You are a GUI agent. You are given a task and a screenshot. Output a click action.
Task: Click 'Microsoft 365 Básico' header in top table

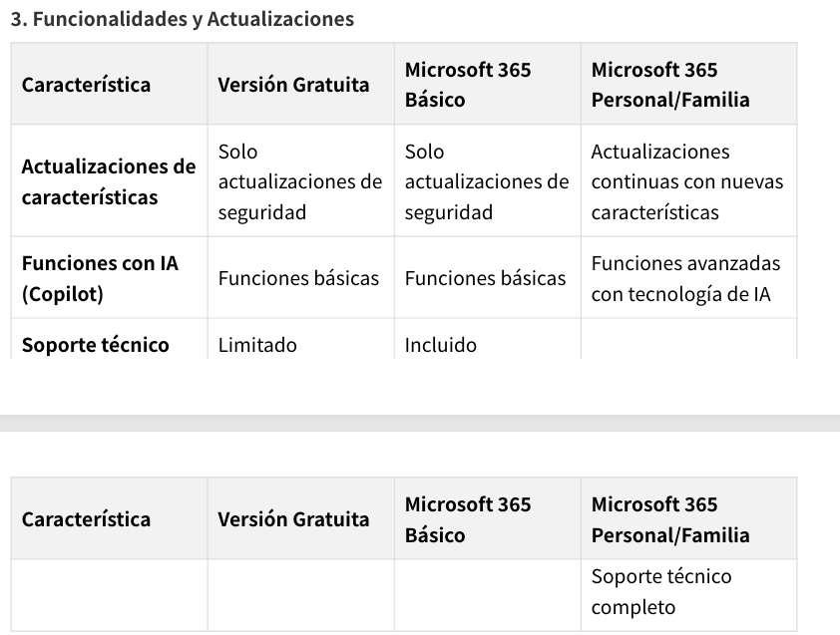point(468,85)
